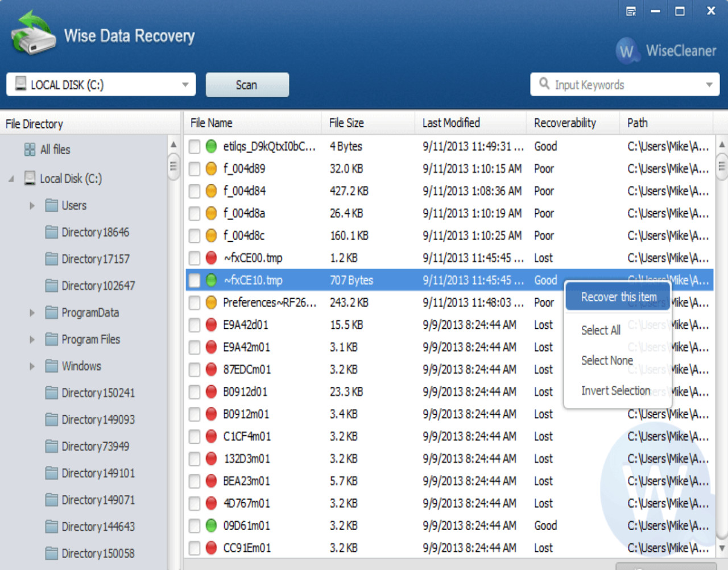Tick the checkbox for ~fxCE10.tmp
The image size is (728, 570).
[x=195, y=280]
